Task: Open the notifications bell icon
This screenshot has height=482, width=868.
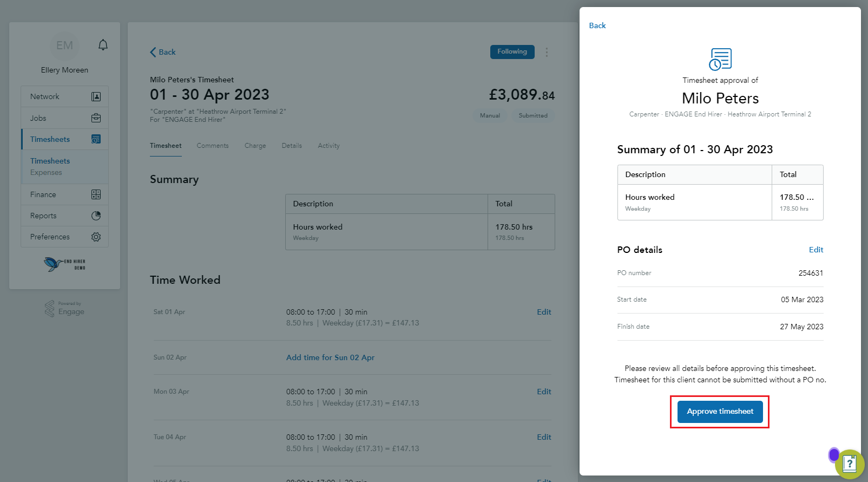Action: (103, 45)
